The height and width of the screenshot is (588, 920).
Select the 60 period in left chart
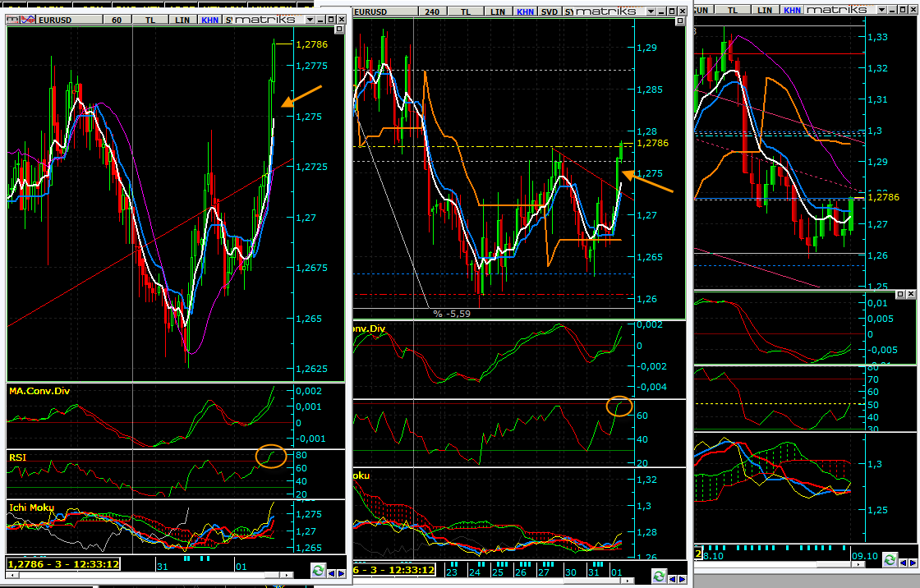[x=116, y=19]
